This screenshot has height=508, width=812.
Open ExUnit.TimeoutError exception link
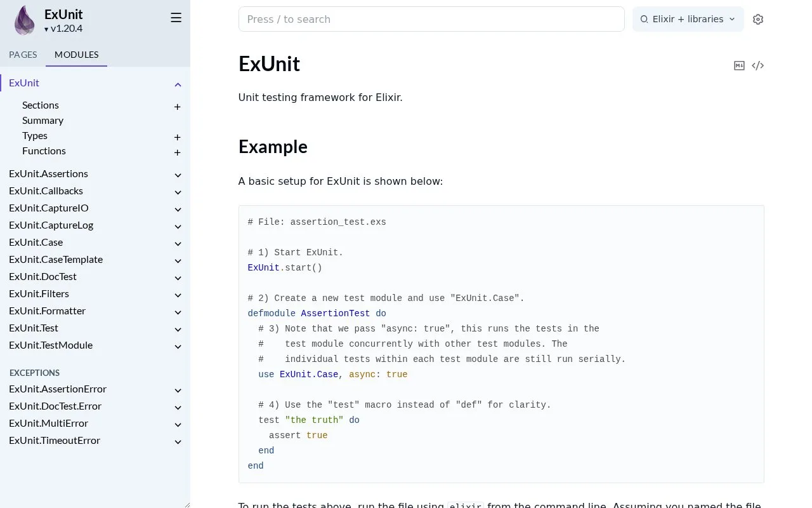pos(55,440)
